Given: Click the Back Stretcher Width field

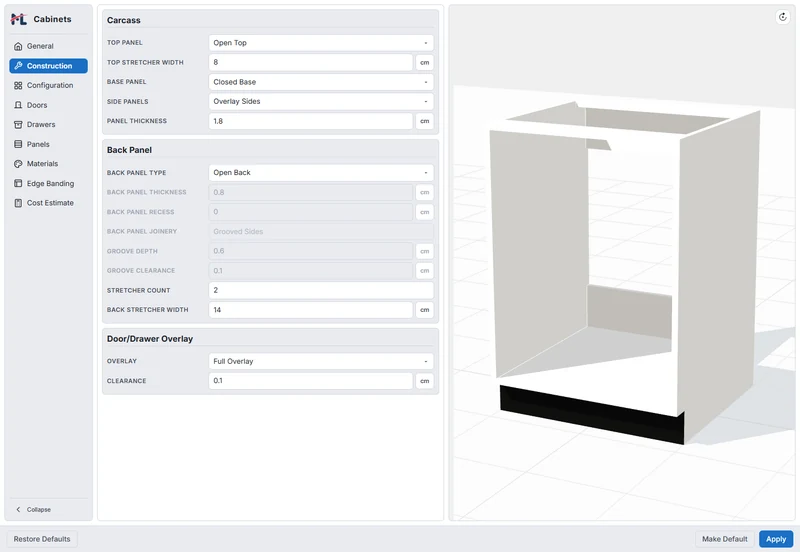Looking at the screenshot, I should tap(311, 310).
